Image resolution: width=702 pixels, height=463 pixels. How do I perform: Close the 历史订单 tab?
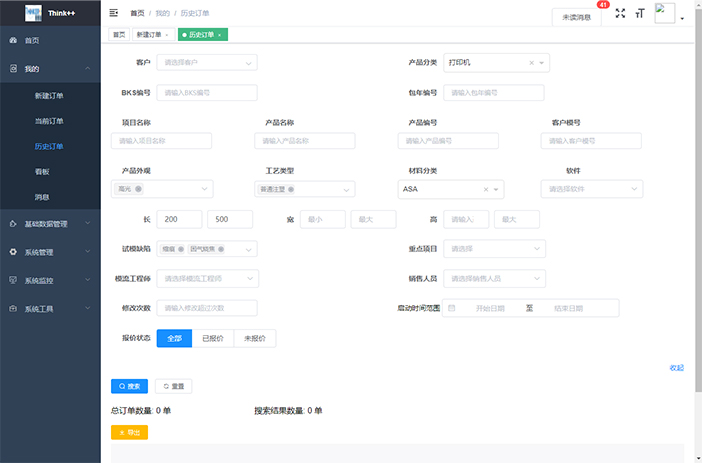pyautogui.click(x=219, y=35)
